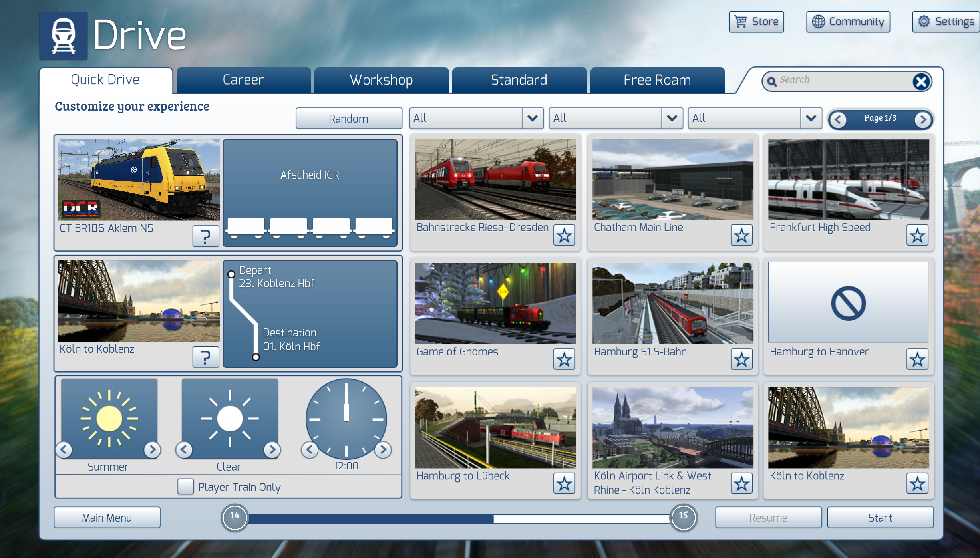Image resolution: width=980 pixels, height=558 pixels.
Task: Favorite Köln Airport Link & West Rhine star
Action: pos(741,484)
